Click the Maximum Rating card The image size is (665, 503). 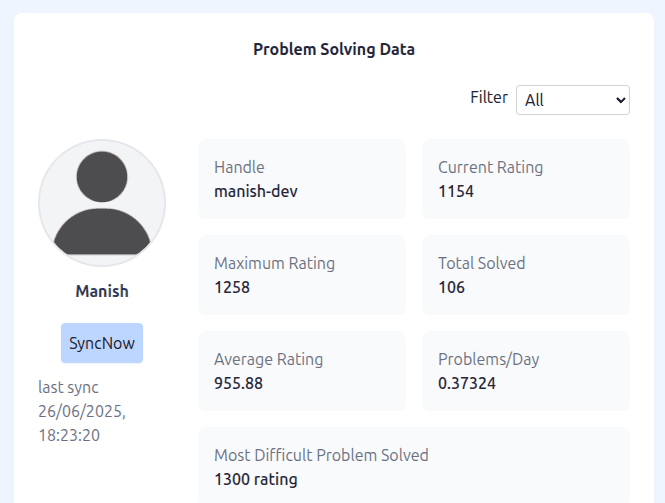(302, 275)
